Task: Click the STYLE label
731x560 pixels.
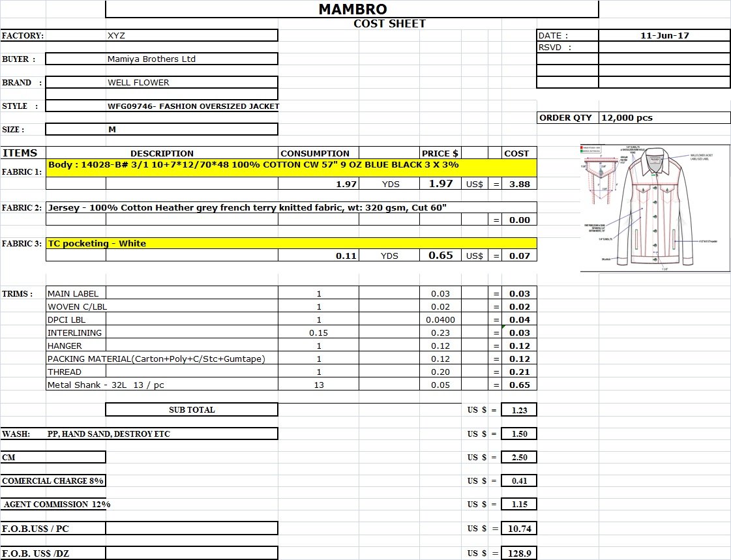Action: pyautogui.click(x=20, y=106)
